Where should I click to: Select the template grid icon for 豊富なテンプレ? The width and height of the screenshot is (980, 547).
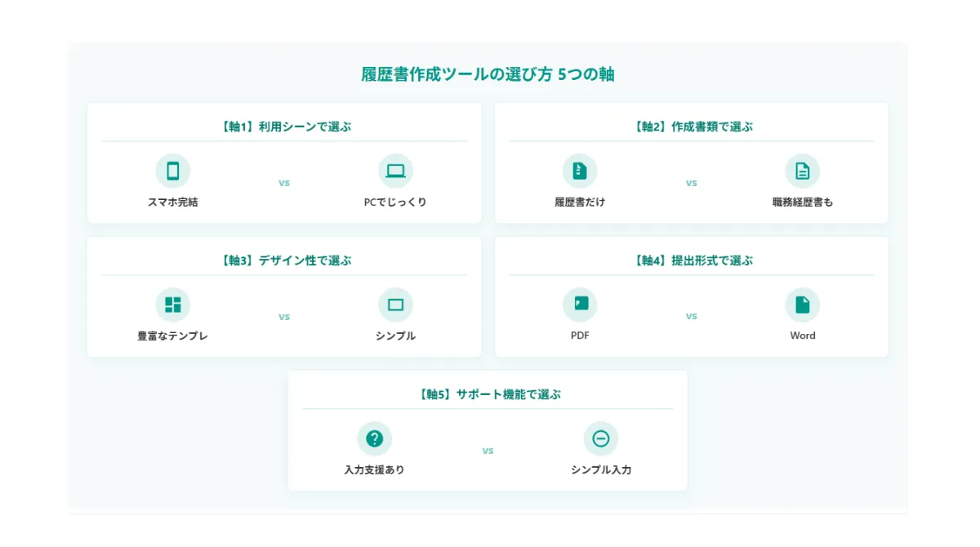click(172, 303)
